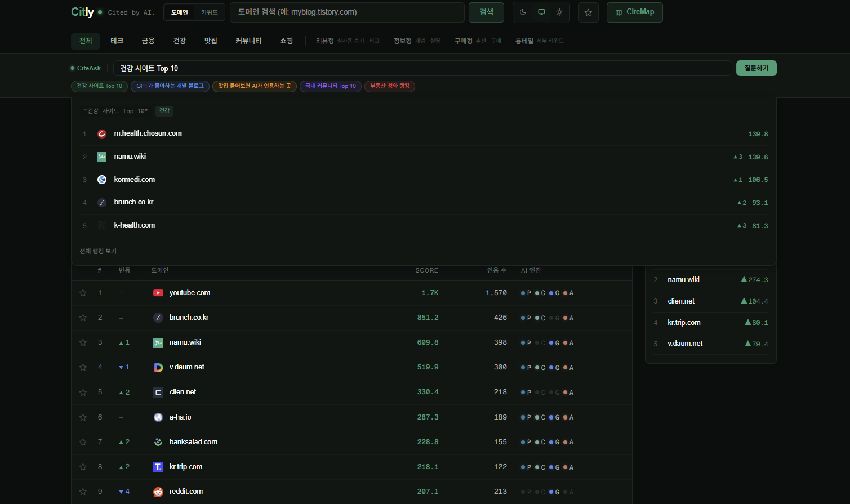Screen dimensions: 850x504
Task: Select the system monitor theme icon
Action: [541, 12]
